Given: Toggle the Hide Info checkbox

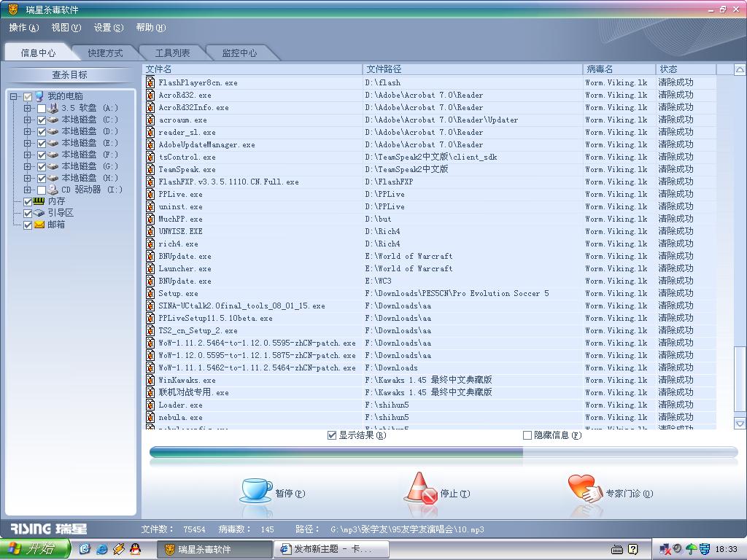Looking at the screenshot, I should [x=527, y=435].
